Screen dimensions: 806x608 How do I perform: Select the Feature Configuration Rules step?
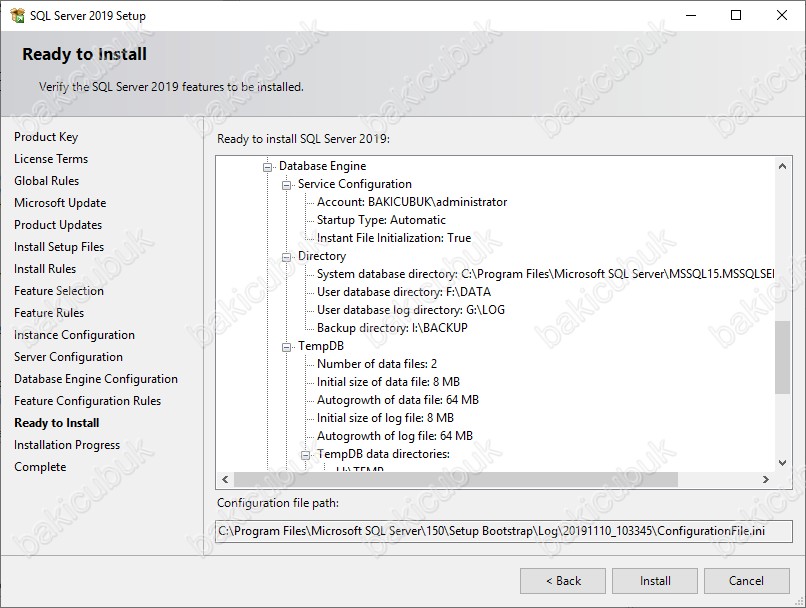click(x=87, y=401)
